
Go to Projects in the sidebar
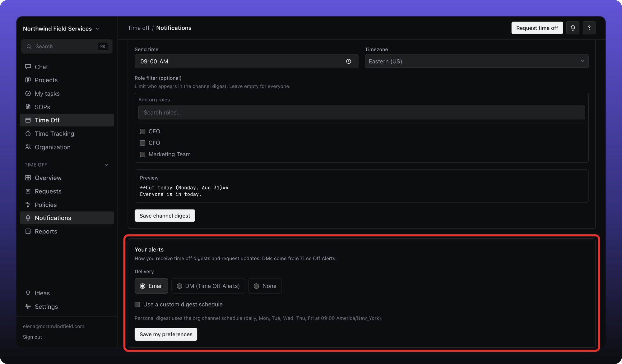pyautogui.click(x=67, y=80)
